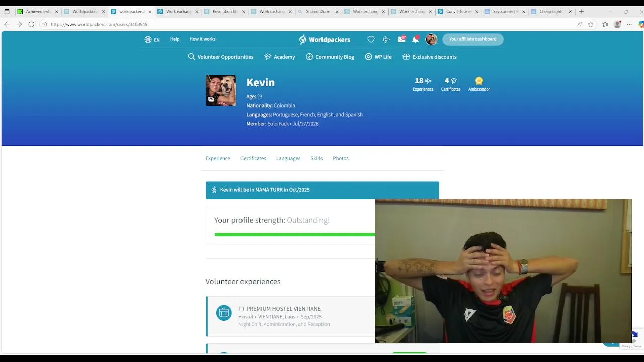Click the address bar URL

(99, 24)
